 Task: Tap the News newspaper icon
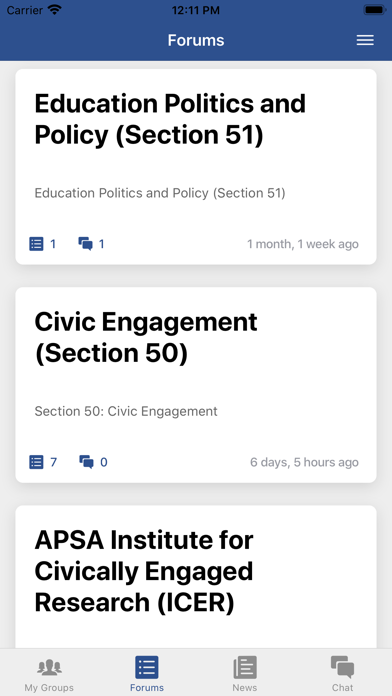pyautogui.click(x=245, y=667)
